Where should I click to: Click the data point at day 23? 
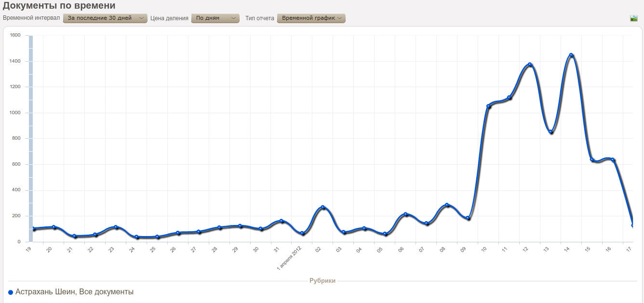(116, 227)
